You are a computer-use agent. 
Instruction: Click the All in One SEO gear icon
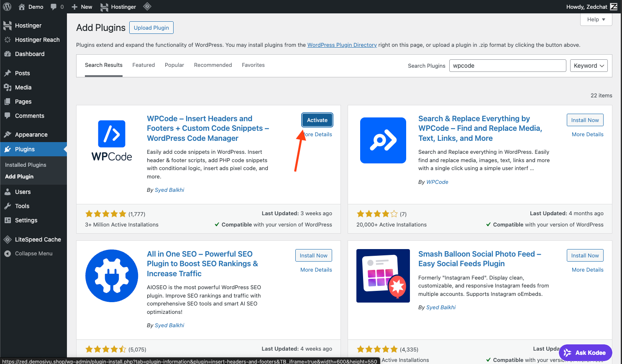[112, 276]
